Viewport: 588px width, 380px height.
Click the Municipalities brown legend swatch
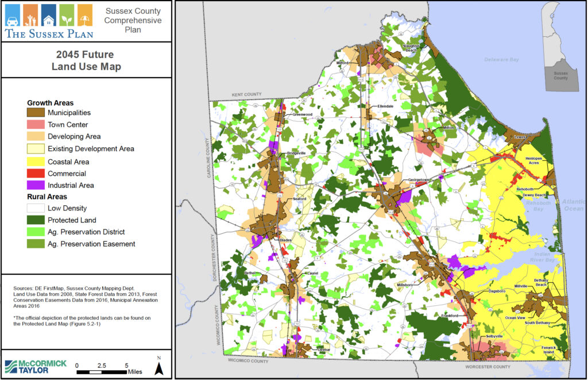point(36,113)
